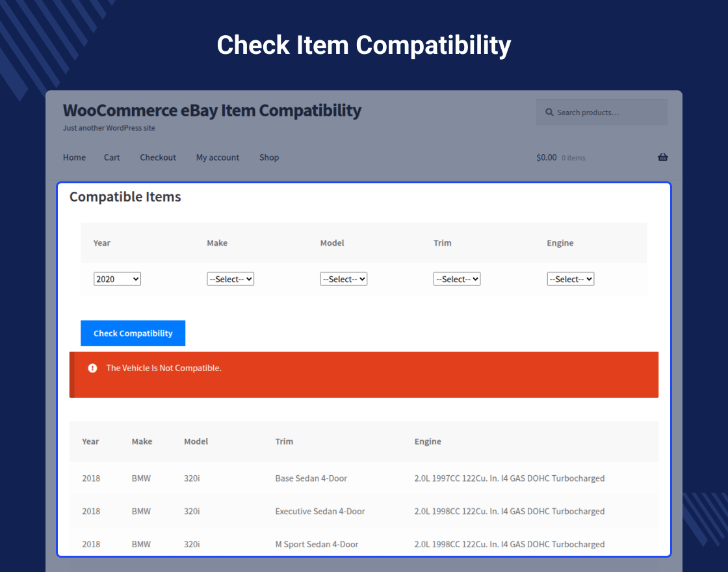728x572 pixels.
Task: Open the Cart menu item
Action: coord(112,157)
